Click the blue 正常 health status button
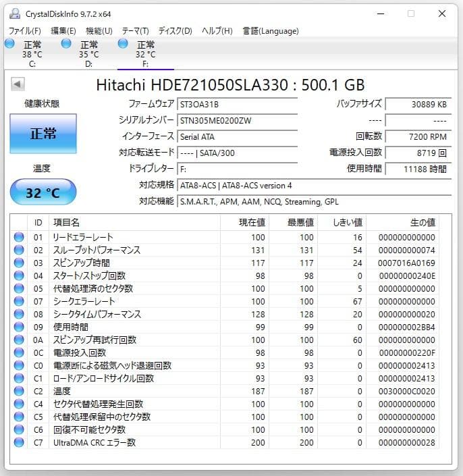The image size is (463, 476). [x=43, y=134]
